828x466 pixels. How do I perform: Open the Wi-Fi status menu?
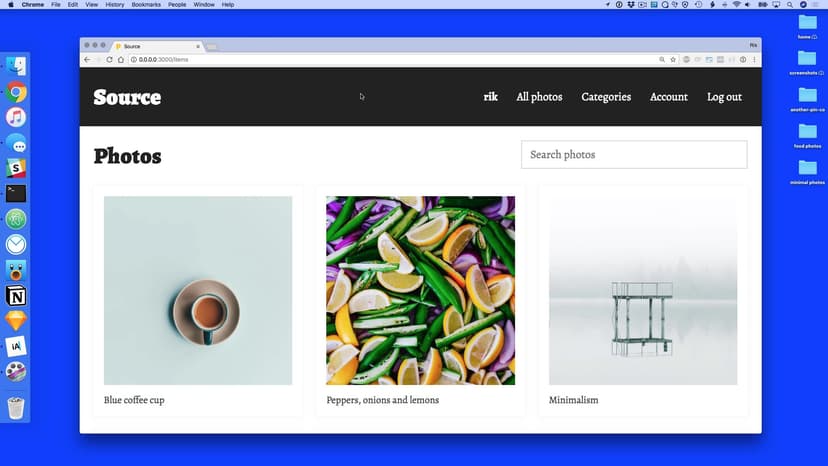pyautogui.click(x=736, y=5)
